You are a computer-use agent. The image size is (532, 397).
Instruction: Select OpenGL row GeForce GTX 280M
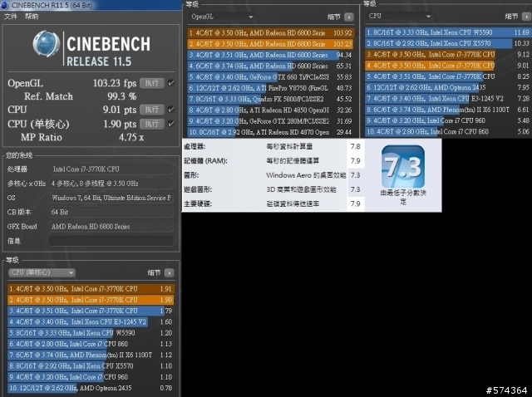point(271,121)
